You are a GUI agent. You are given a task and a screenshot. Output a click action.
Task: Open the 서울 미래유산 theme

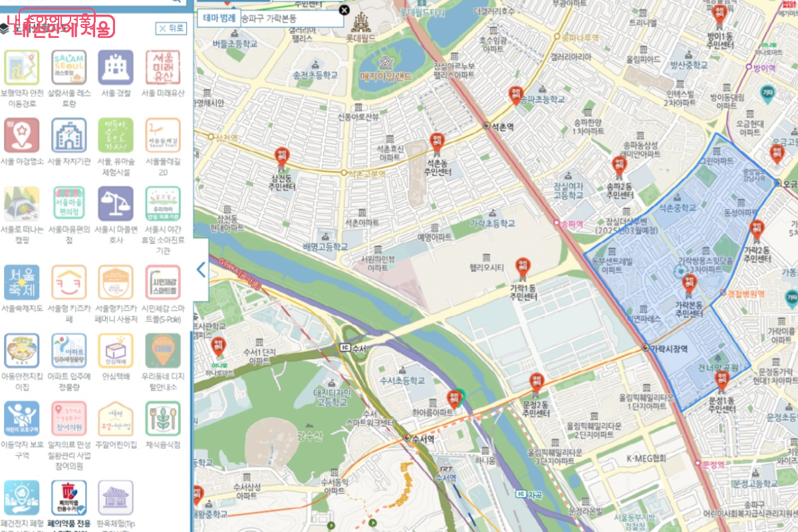point(163,67)
